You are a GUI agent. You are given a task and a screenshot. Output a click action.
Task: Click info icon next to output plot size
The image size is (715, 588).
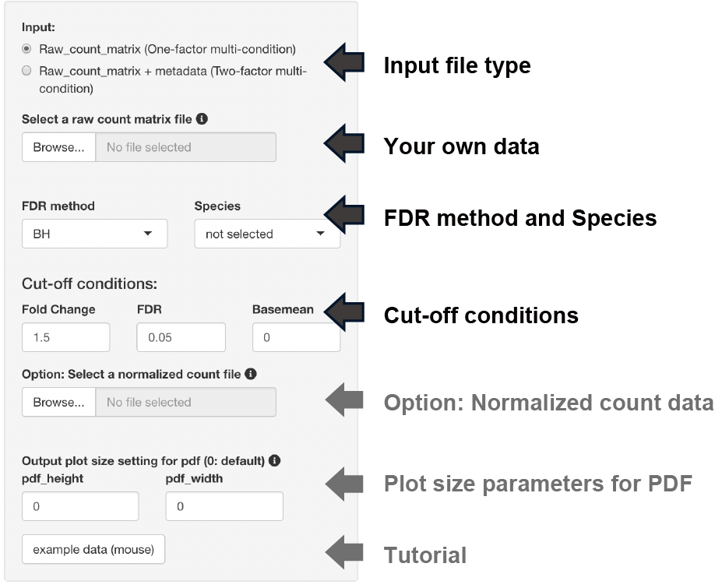tap(275, 460)
